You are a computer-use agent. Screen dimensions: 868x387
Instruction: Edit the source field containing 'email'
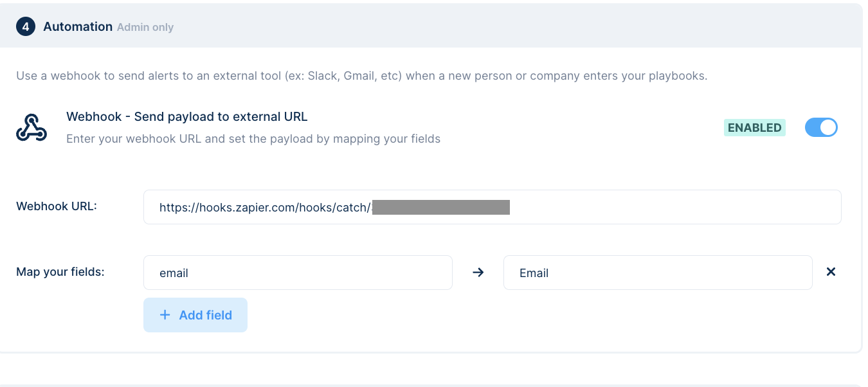coord(298,273)
